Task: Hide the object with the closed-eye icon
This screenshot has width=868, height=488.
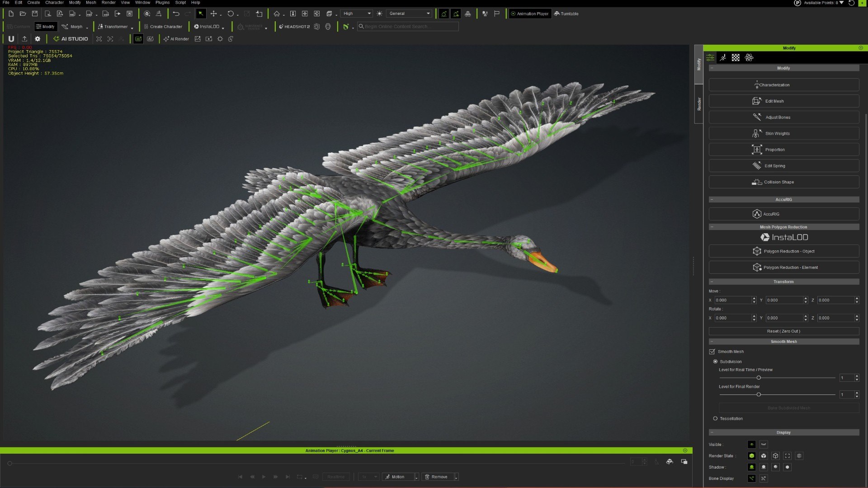Action: (764, 444)
